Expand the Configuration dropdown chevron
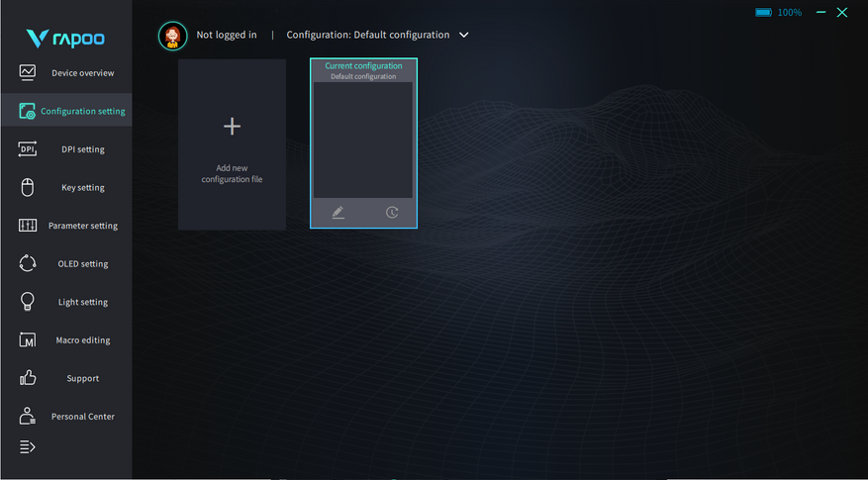 coord(464,35)
